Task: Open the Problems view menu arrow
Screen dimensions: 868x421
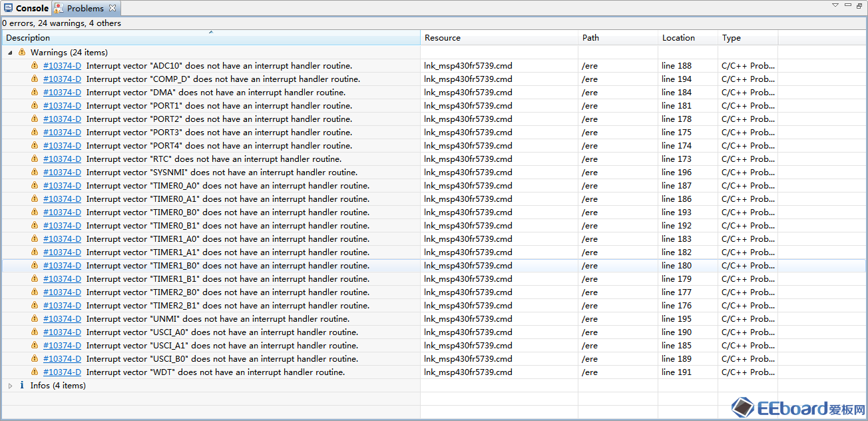Action: point(835,5)
